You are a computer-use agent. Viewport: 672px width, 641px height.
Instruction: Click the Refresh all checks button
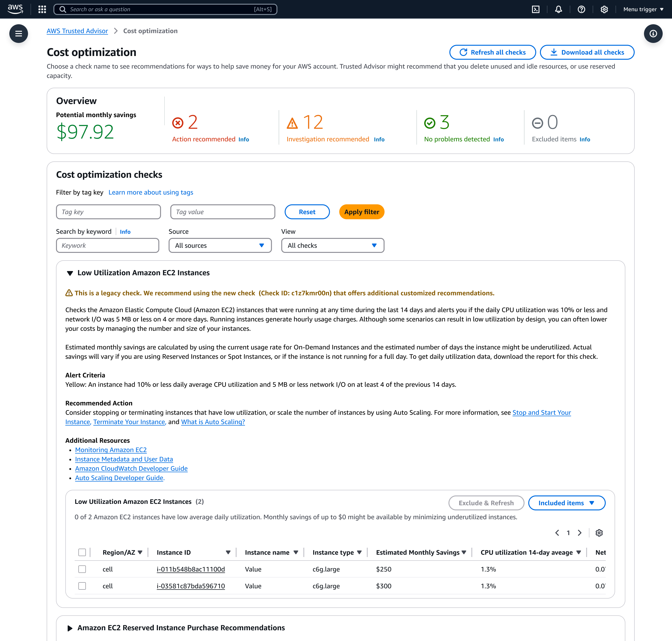pos(492,52)
